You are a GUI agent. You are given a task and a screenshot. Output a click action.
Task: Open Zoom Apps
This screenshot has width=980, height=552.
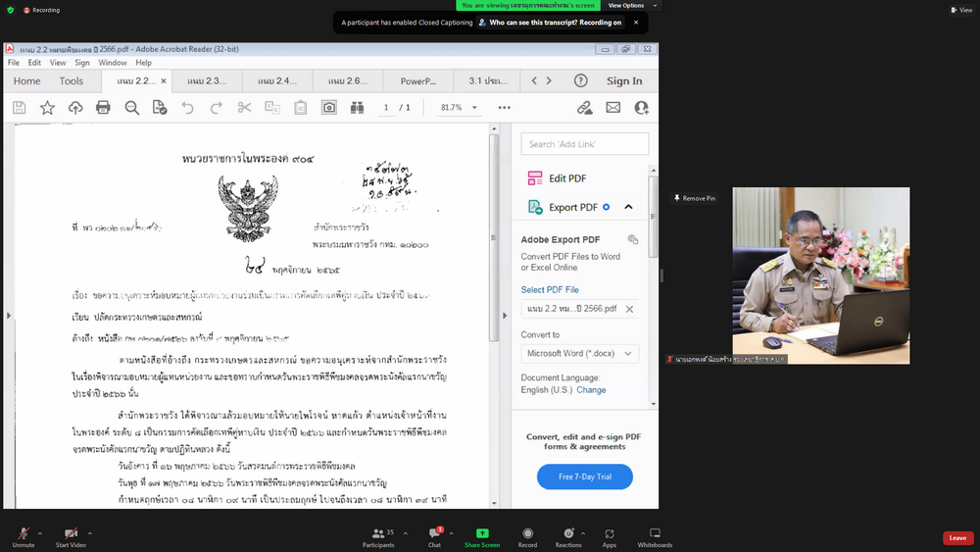pyautogui.click(x=610, y=537)
